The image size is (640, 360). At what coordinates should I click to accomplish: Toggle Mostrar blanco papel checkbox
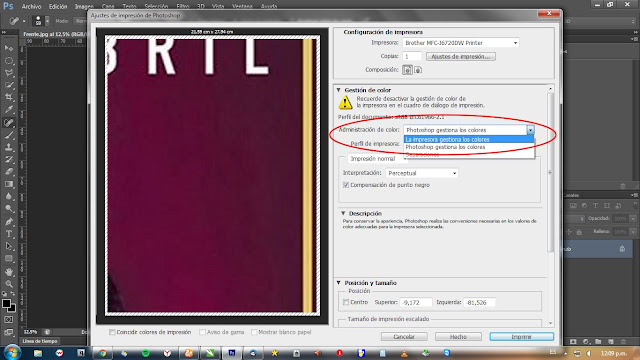tap(254, 332)
